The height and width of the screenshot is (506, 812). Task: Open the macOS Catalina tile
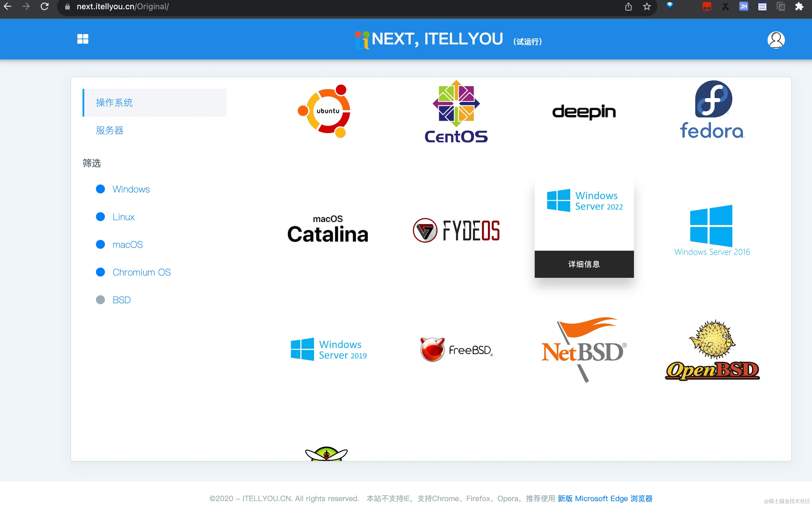pyautogui.click(x=328, y=229)
